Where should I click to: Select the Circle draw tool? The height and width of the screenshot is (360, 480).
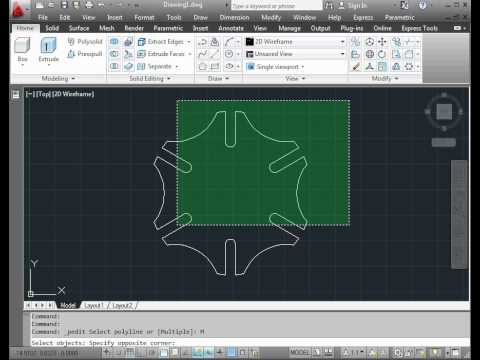229,54
